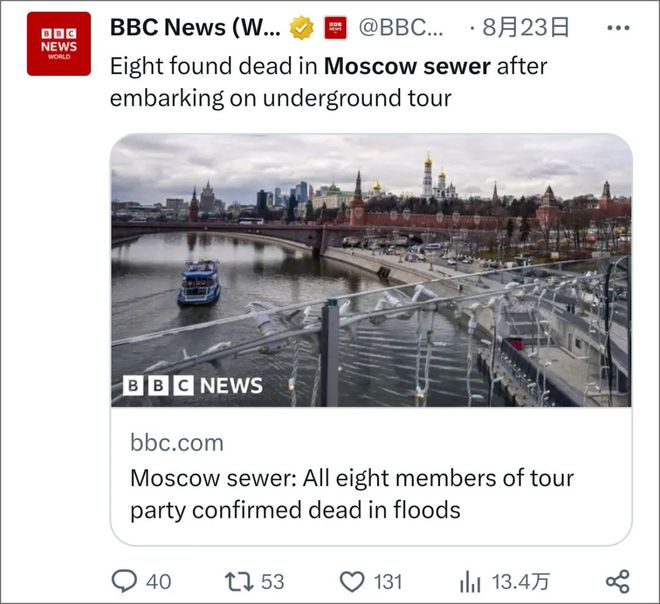Open the article headline about Moscow sewer floods
The image size is (660, 604).
point(352,494)
